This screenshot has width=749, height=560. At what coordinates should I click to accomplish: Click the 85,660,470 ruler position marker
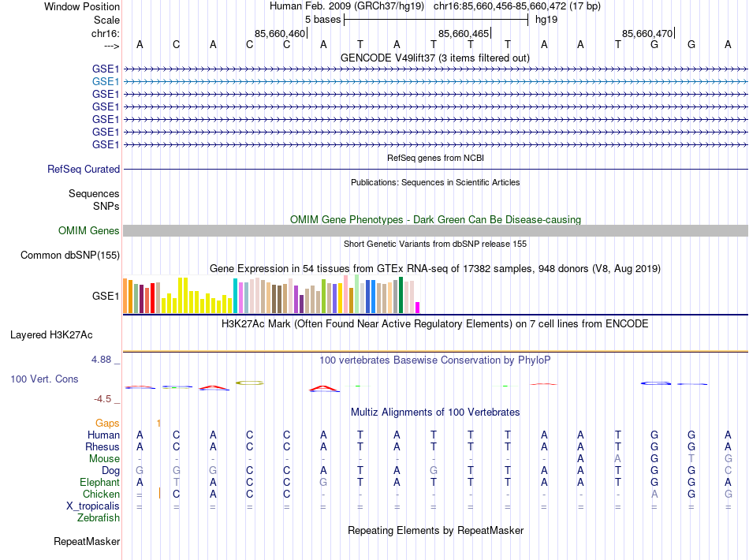[647, 33]
